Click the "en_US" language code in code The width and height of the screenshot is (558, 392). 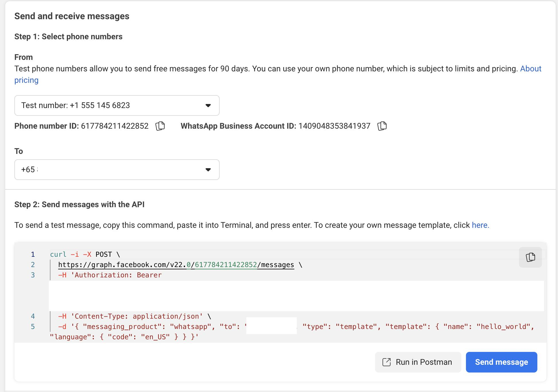click(x=155, y=337)
